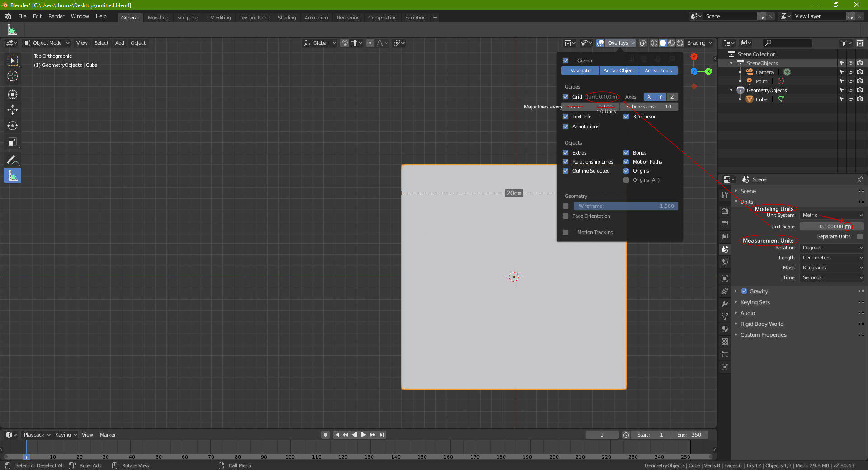Switch to UV Editing workspace tab
Viewport: 868px width, 470px height.
click(219, 18)
